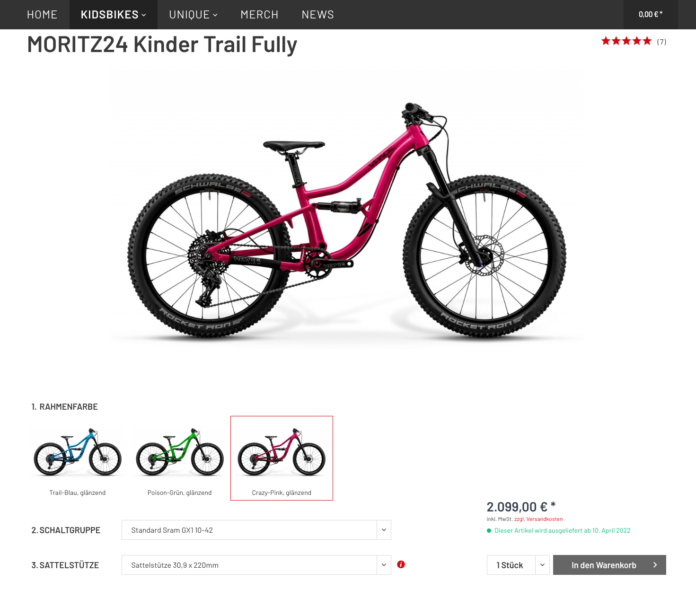696x616 pixels.
Task: Select Crazy-Pink frame color option
Action: tap(282, 458)
